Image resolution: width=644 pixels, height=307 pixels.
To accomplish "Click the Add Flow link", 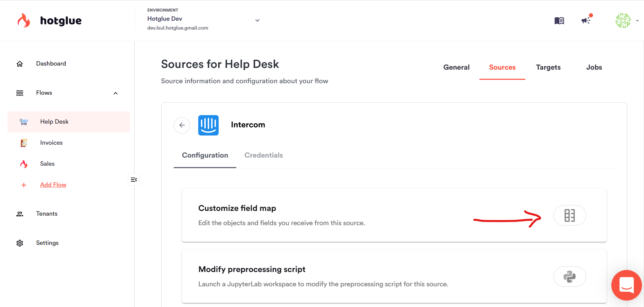I will pos(53,185).
